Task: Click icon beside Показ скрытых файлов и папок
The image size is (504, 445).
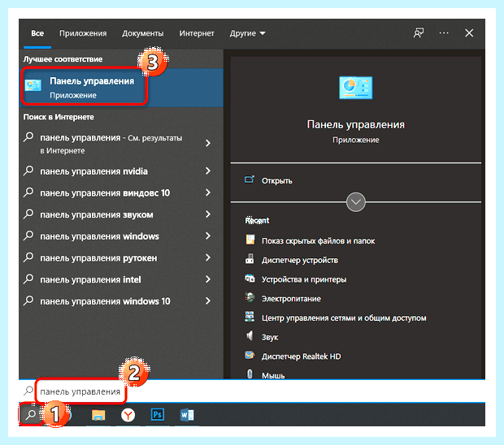Action: tap(250, 240)
